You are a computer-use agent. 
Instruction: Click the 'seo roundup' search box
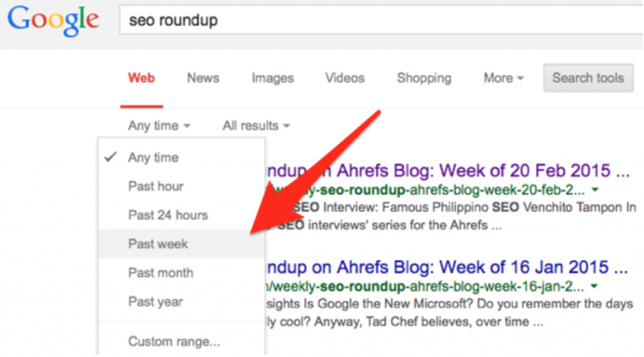377,21
